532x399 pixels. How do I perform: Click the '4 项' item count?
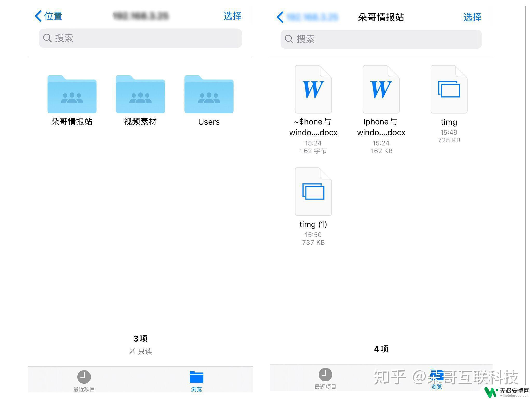tap(381, 349)
